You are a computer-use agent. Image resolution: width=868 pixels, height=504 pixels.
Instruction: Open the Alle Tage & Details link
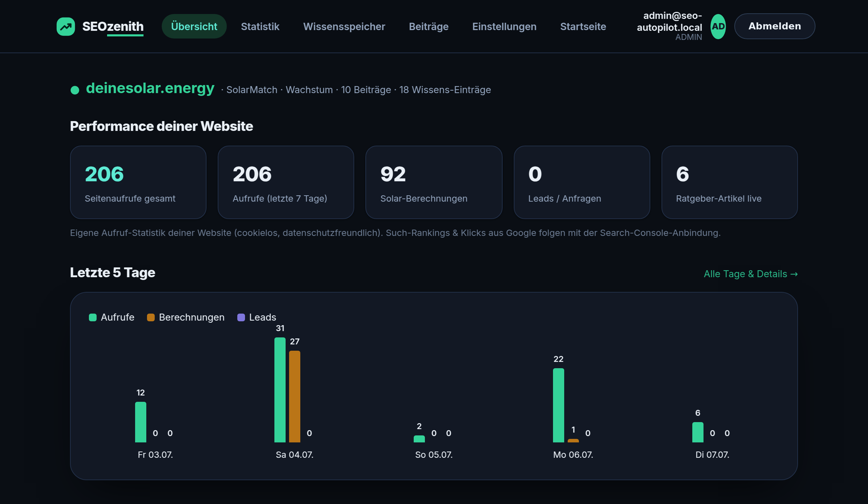tap(751, 274)
